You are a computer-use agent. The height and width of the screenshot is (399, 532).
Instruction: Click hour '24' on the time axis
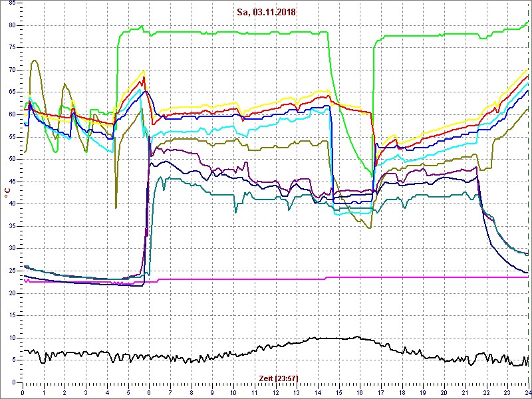tap(528, 391)
